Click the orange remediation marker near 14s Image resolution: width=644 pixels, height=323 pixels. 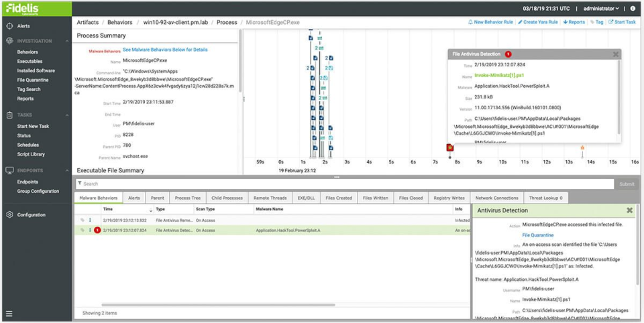[582, 147]
